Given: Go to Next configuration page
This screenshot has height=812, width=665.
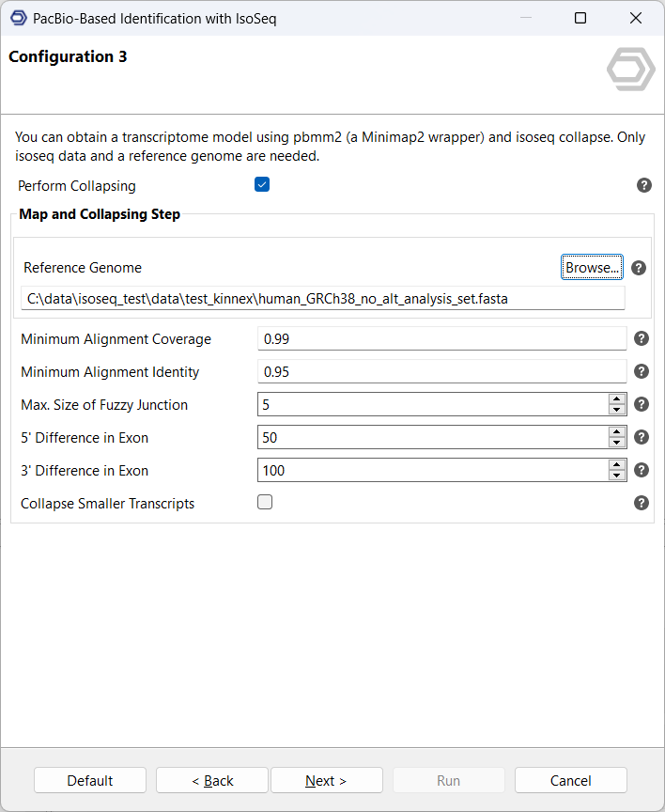Looking at the screenshot, I should click(326, 781).
